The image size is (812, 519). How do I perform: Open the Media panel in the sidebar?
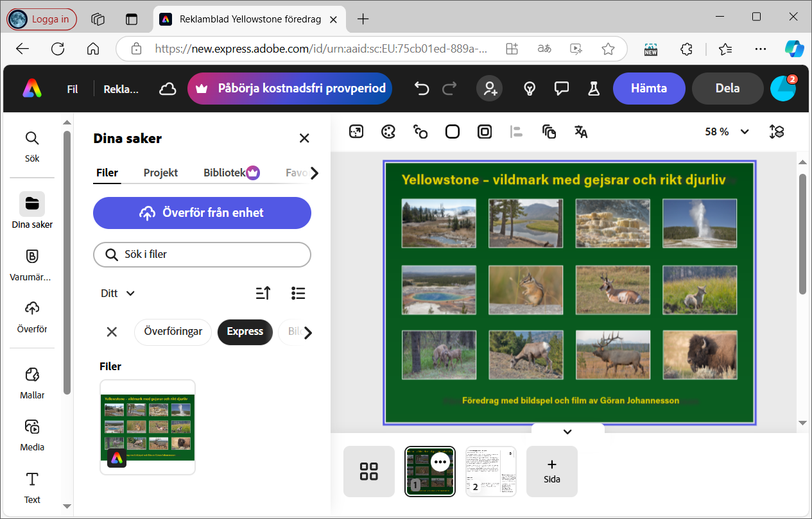tap(32, 435)
